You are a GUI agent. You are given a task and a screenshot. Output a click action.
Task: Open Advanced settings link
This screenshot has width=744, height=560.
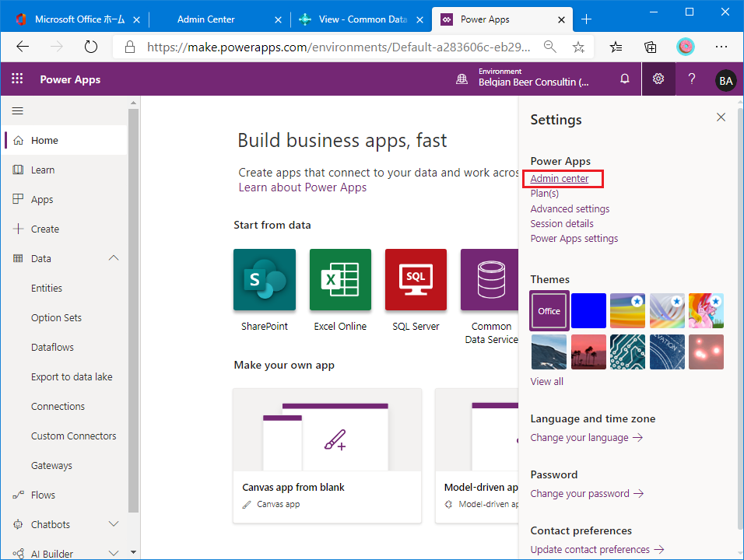tap(570, 208)
